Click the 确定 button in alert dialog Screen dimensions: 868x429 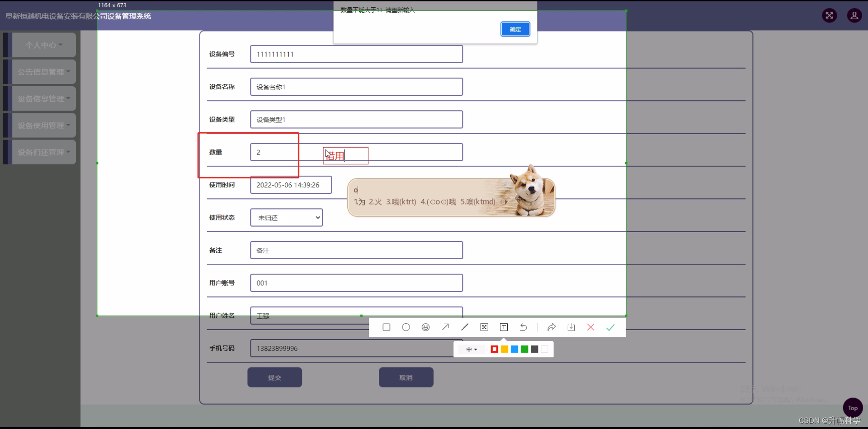click(515, 29)
